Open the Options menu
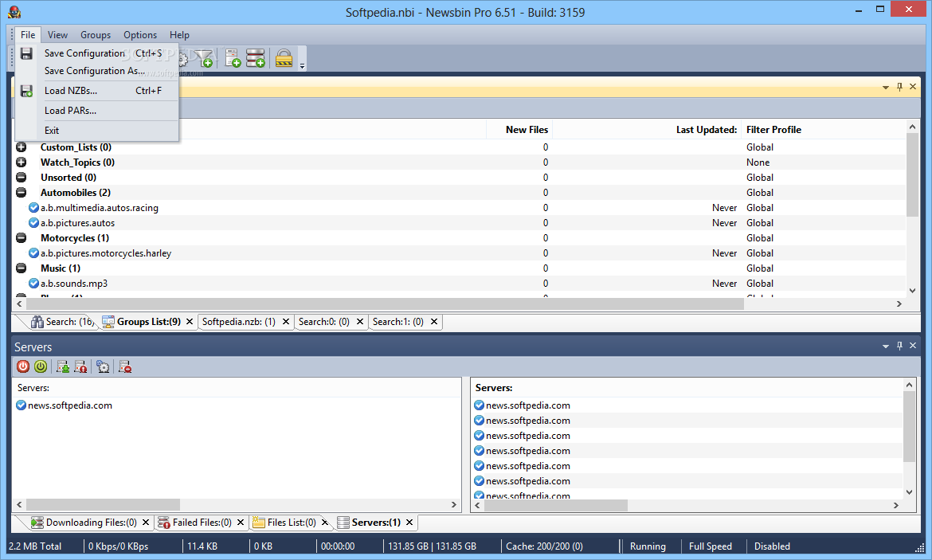 click(140, 35)
